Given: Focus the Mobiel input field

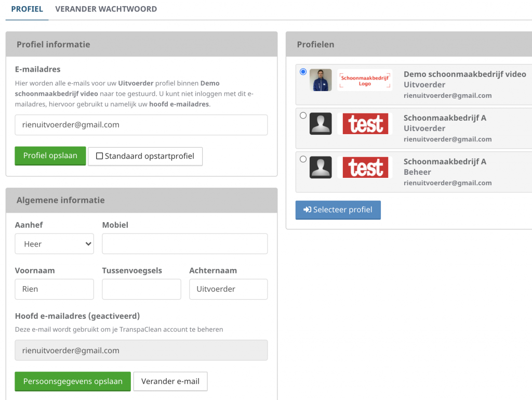Looking at the screenshot, I should 185,244.
